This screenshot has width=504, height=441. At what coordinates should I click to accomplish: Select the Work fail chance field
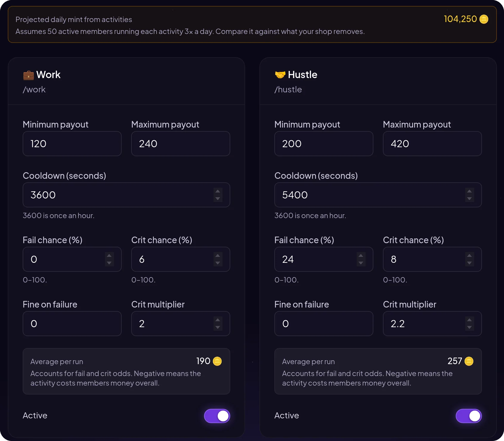click(72, 259)
